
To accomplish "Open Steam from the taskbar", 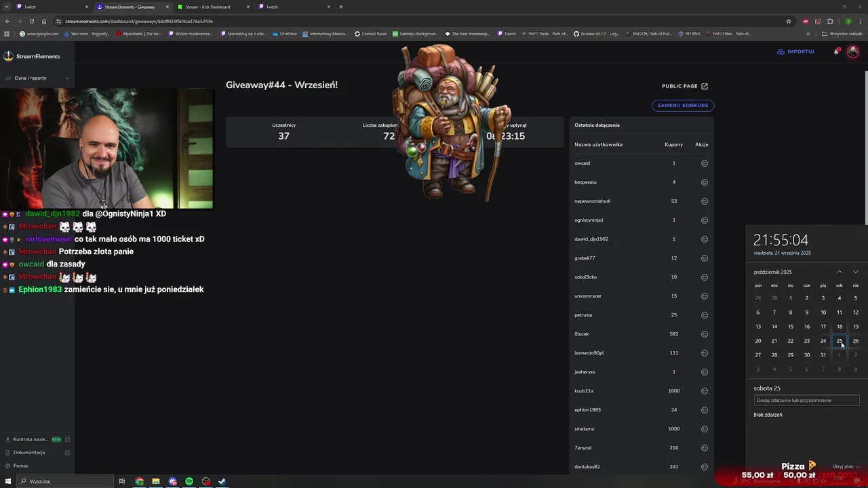I will point(222,481).
